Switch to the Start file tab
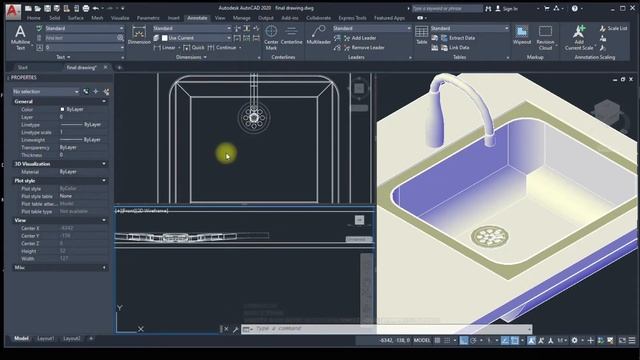Image resolution: width=640 pixels, height=360 pixels. 23,67
